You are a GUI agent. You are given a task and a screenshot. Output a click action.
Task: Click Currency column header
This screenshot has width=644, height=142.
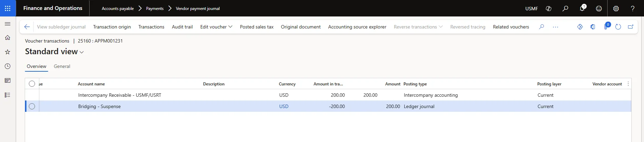[x=287, y=84]
